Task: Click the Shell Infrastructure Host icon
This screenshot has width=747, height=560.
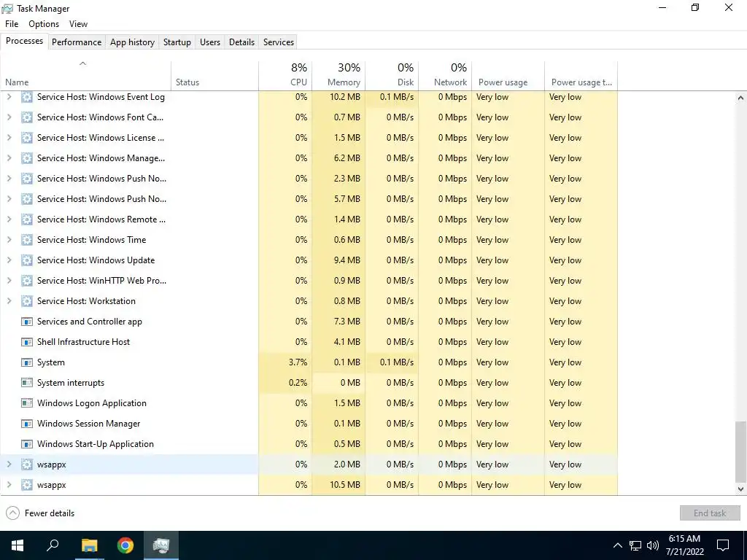Action: 27,343
